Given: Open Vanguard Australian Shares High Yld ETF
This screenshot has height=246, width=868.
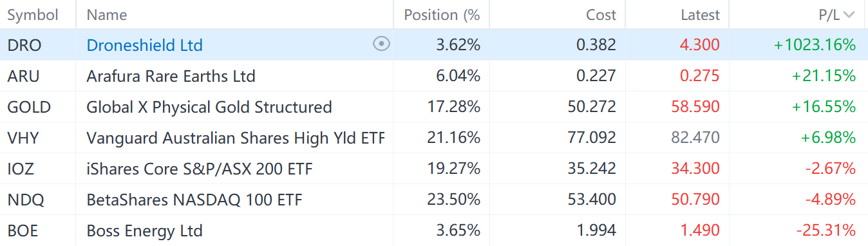Looking at the screenshot, I should click(236, 138).
